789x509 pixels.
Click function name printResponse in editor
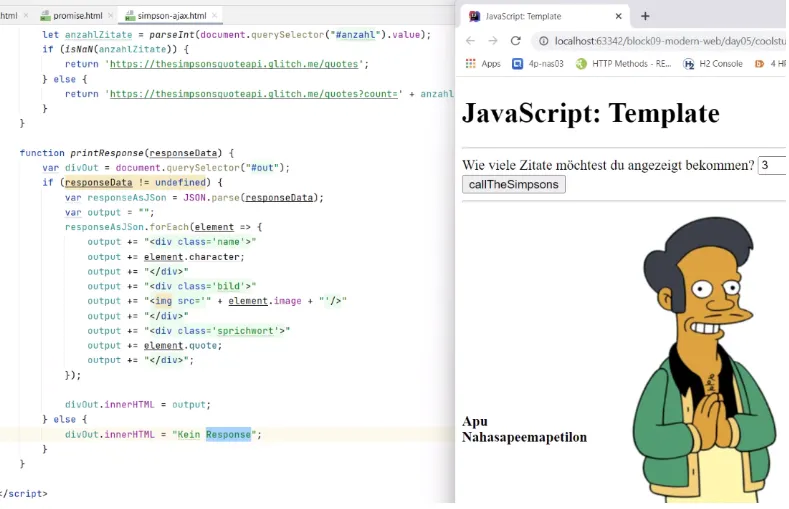coord(107,153)
